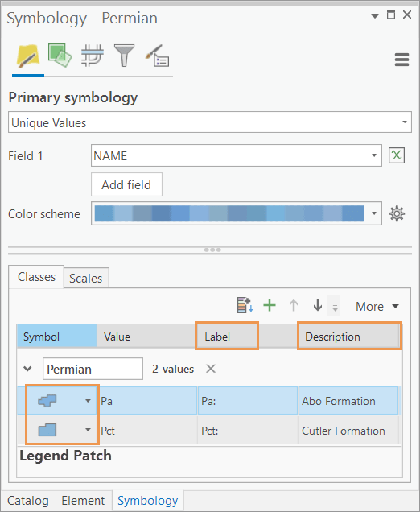Open the More menu dropdown
The image size is (420, 512).
click(377, 306)
